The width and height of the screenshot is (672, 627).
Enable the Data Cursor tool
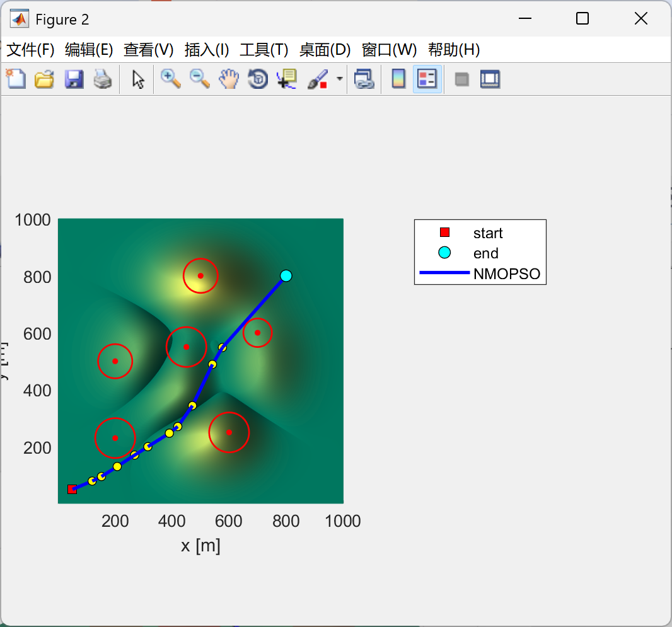pyautogui.click(x=287, y=79)
